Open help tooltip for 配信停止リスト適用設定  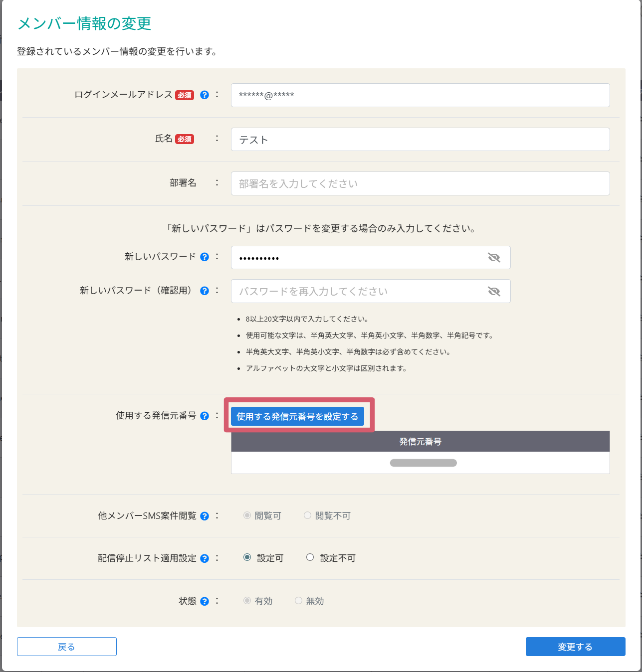tap(204, 558)
